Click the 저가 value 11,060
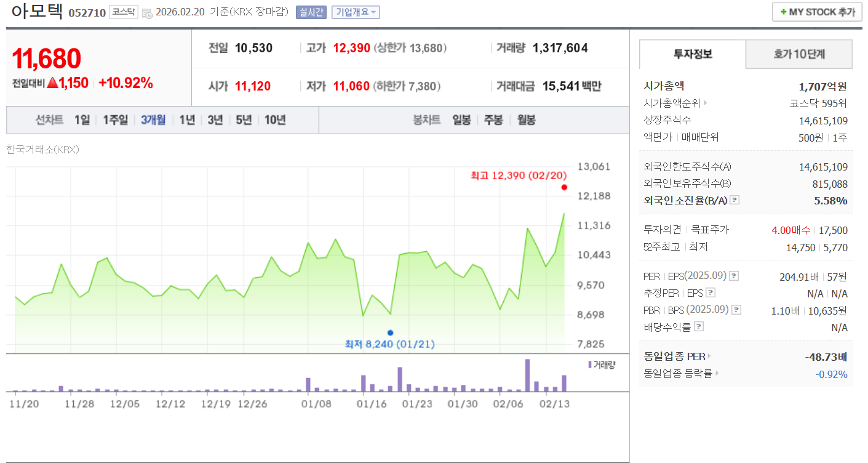868x463 pixels. pyautogui.click(x=351, y=87)
